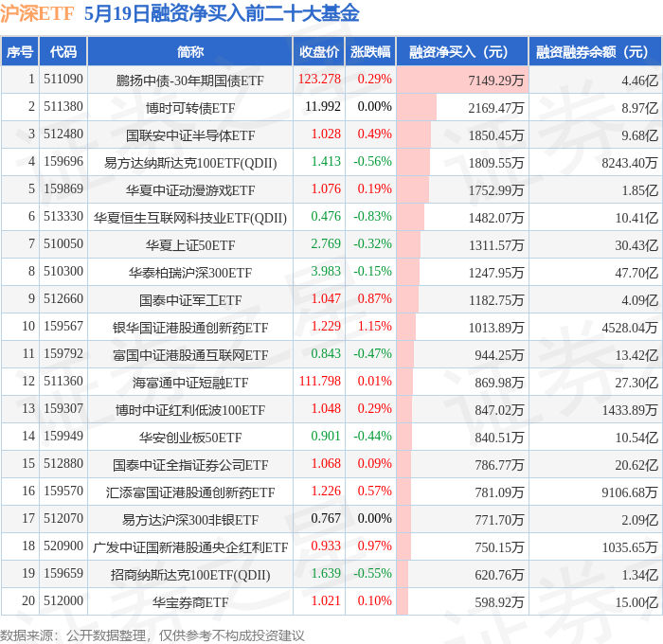
Task: Select 富国中证港股通互联网ETF name cell
Action: click(x=189, y=355)
